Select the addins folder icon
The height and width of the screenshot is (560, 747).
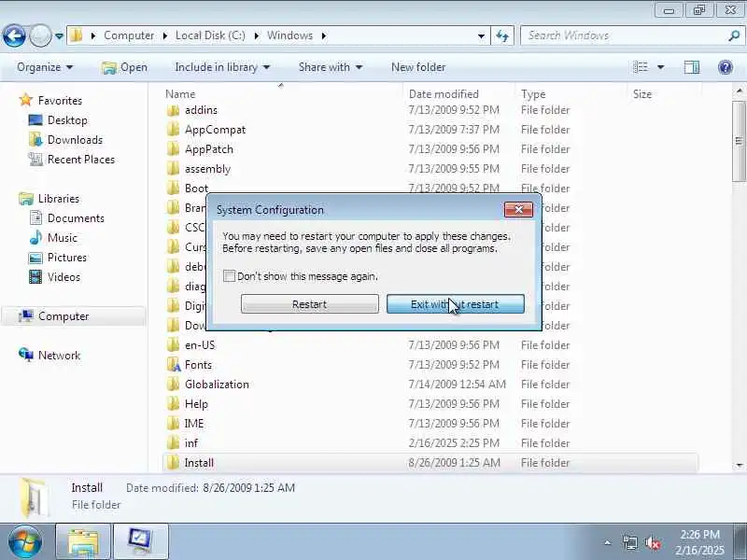pos(173,110)
